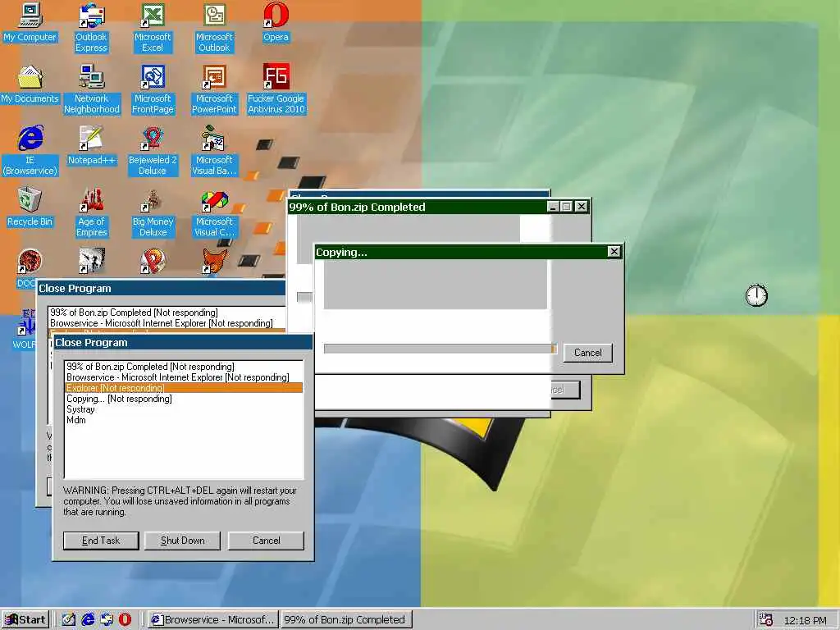Launch Outlook Express from quick launch
The width and height of the screenshot is (840, 630).
click(106, 619)
